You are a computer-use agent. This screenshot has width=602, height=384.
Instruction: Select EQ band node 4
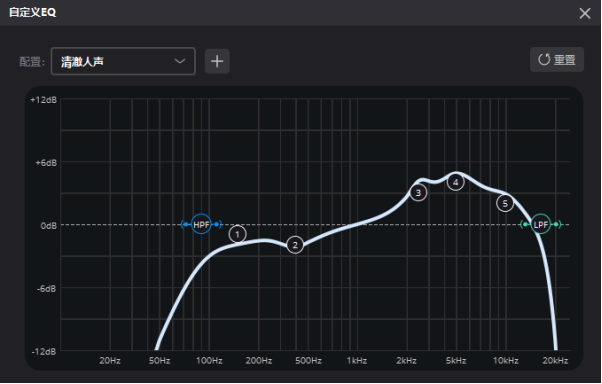click(455, 182)
